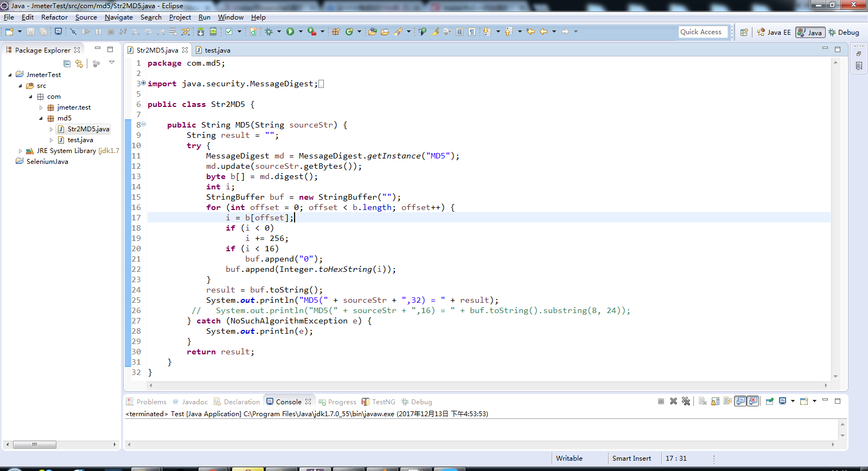Image resolution: width=868 pixels, height=471 pixels.
Task: Select test.java in Package Explorer
Action: (80, 140)
